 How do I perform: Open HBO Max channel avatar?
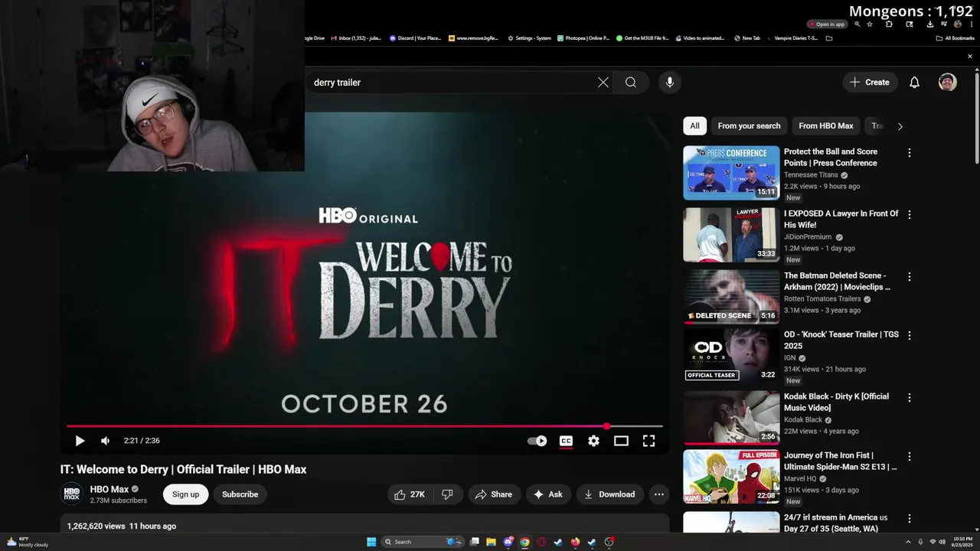click(x=71, y=494)
